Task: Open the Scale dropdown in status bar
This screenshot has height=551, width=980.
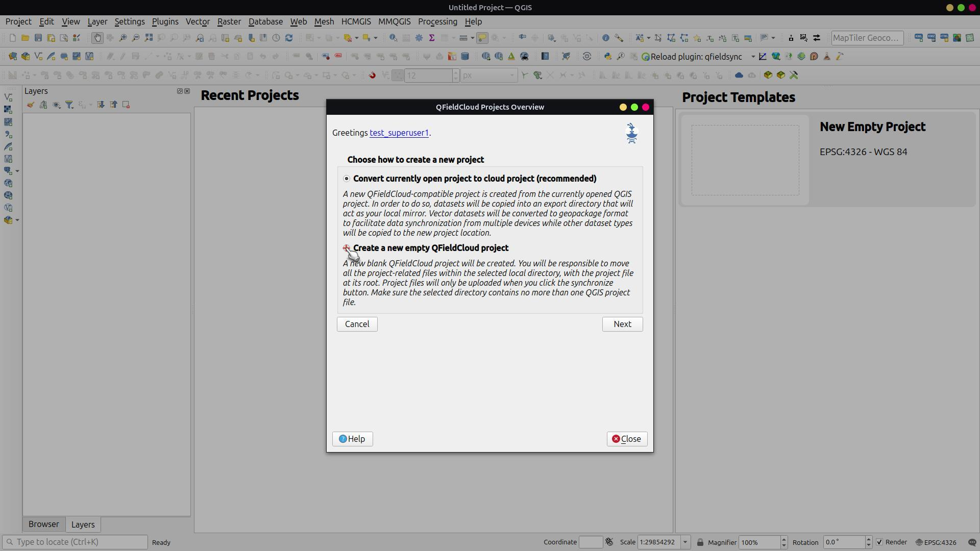Action: tap(685, 542)
